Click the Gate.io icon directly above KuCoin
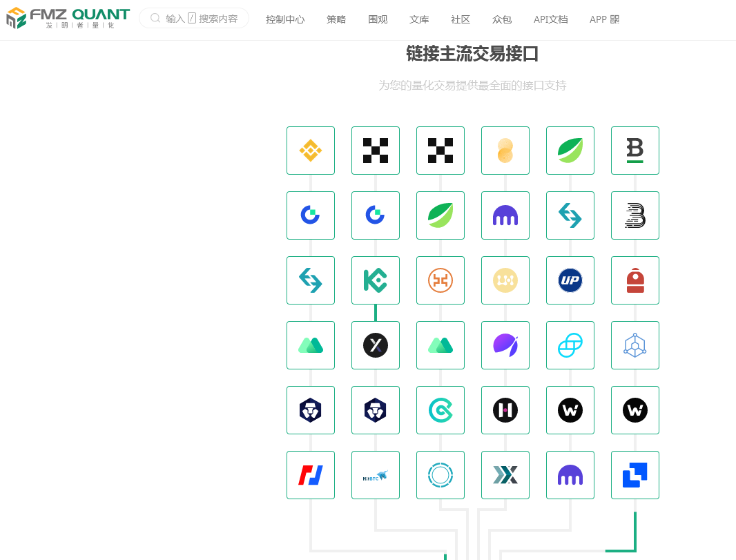Image resolution: width=736 pixels, height=560 pixels. [x=376, y=215]
